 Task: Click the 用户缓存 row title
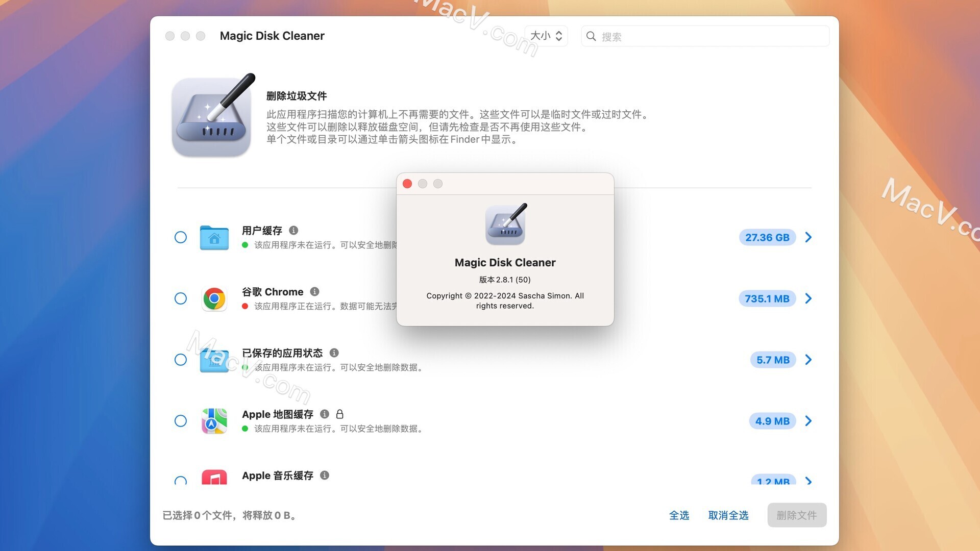pyautogui.click(x=262, y=231)
